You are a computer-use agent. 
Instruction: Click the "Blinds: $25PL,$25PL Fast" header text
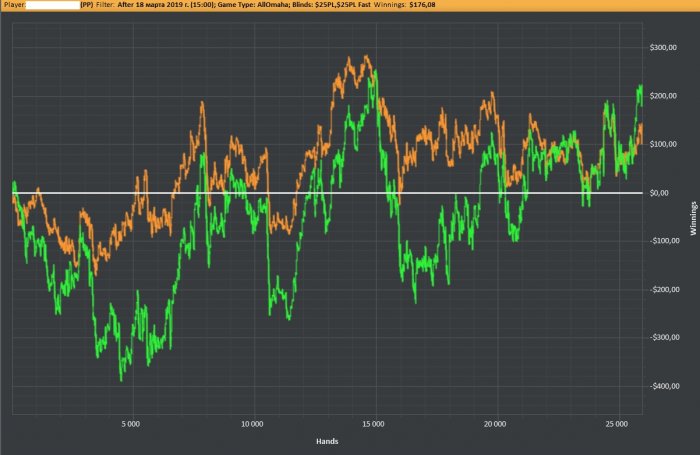(332, 5)
